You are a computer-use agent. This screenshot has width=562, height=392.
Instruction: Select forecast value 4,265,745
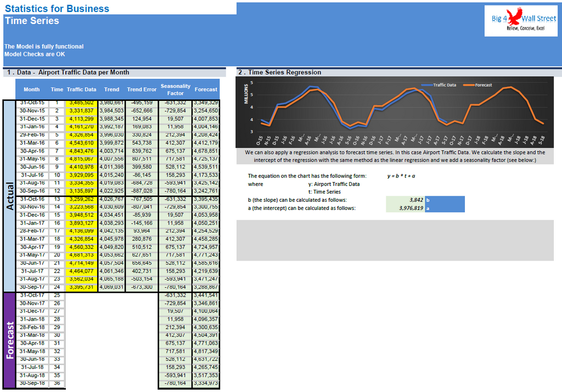[206, 367]
